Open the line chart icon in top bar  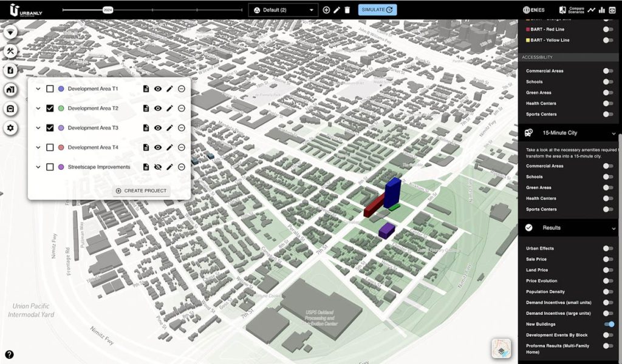pyautogui.click(x=591, y=9)
